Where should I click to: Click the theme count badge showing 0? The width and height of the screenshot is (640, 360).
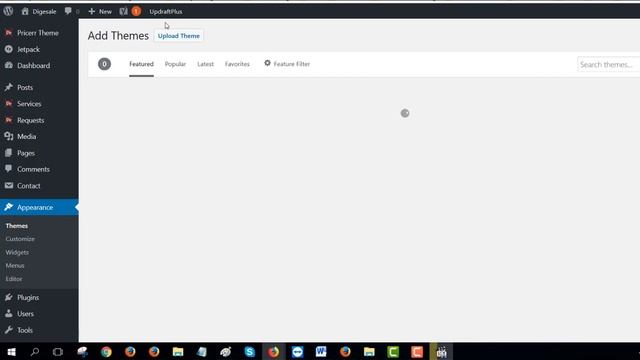click(104, 64)
